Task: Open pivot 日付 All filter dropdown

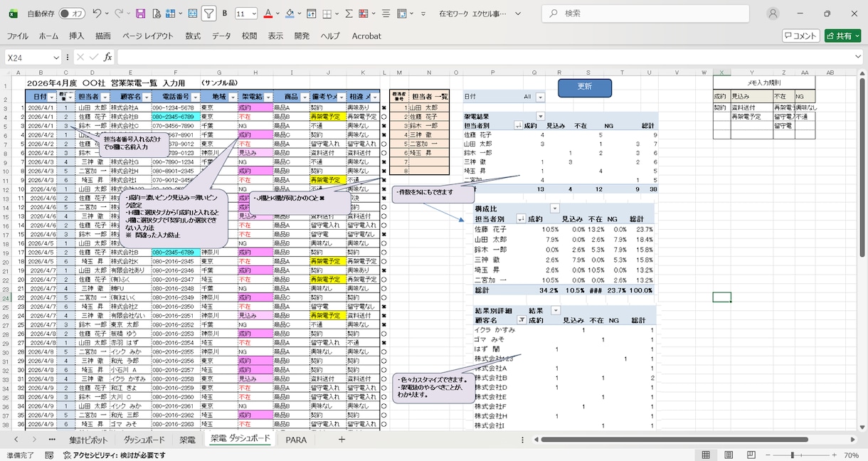Action: [540, 97]
